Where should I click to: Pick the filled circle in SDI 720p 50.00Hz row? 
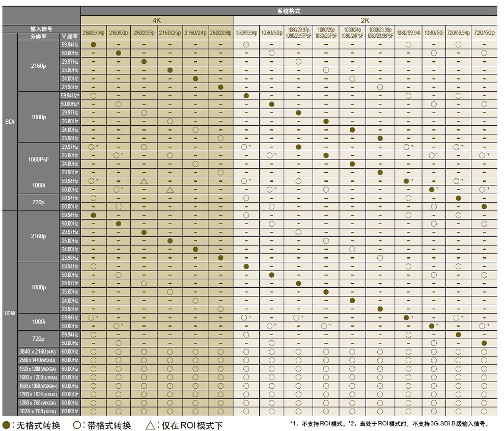484,207
